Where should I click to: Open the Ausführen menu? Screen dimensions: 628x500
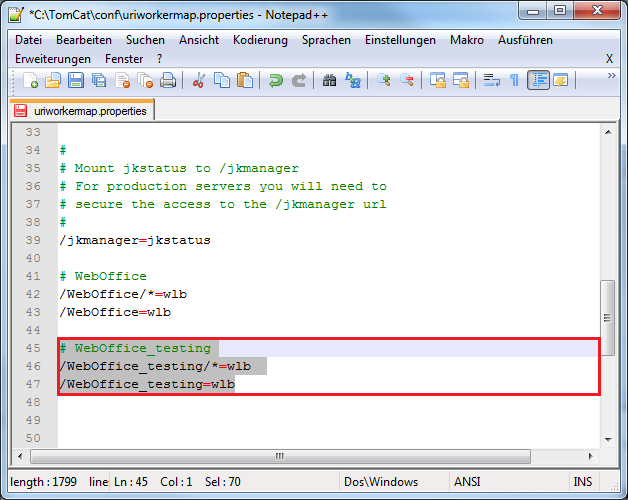525,40
